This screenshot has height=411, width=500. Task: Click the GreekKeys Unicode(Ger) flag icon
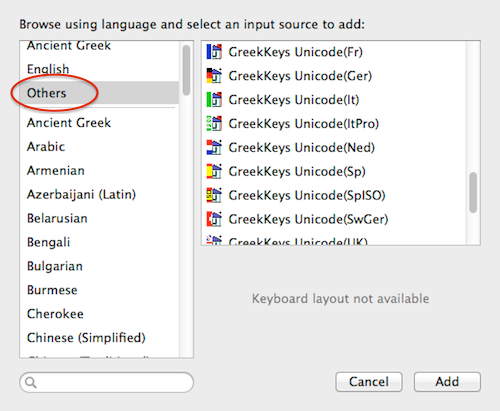point(214,76)
